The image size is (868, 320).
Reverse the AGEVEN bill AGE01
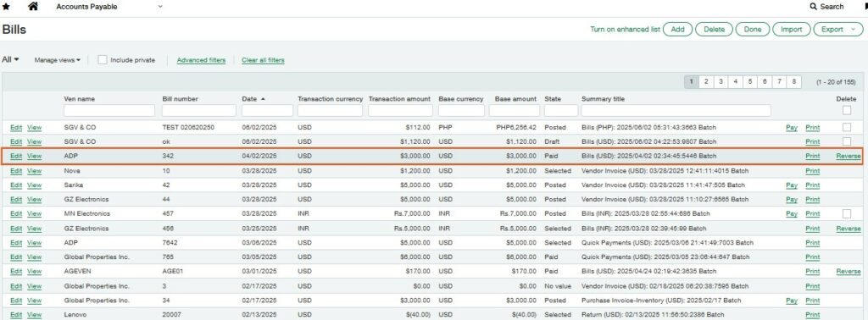click(x=848, y=272)
